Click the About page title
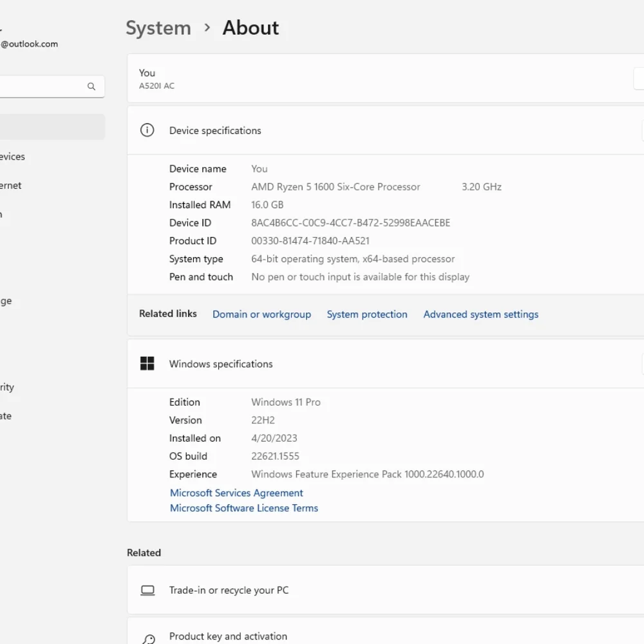644x644 pixels. pos(251,28)
